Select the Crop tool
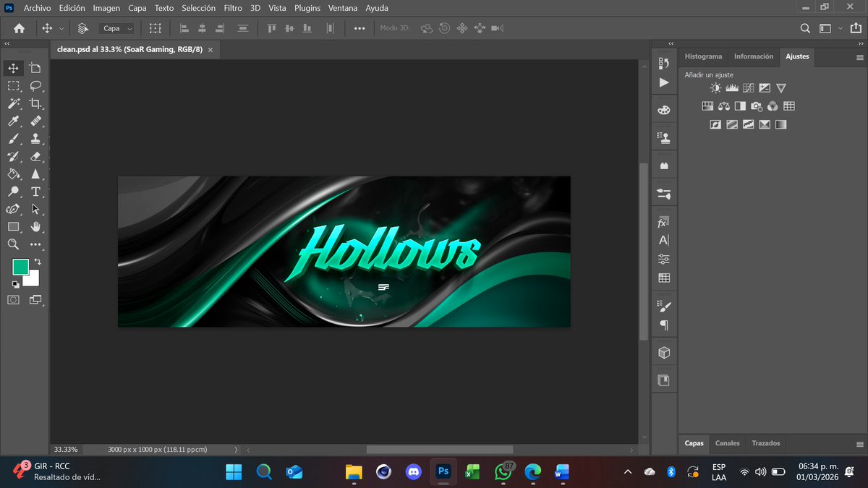 click(35, 103)
